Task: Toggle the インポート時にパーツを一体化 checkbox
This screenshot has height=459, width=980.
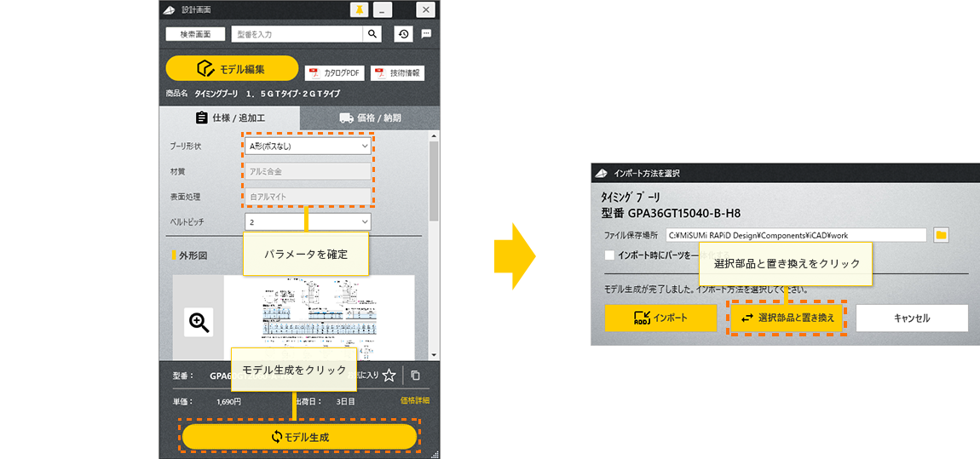Action: pyautogui.click(x=610, y=255)
